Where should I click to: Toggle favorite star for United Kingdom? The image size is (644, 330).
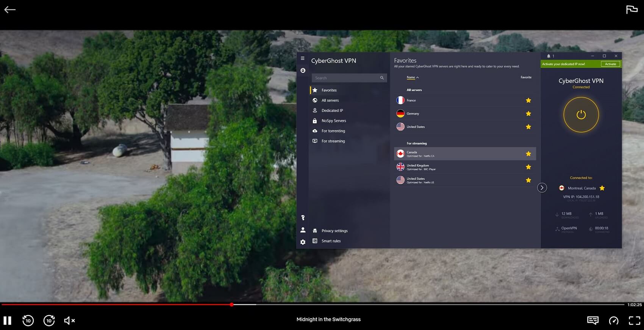pyautogui.click(x=528, y=167)
